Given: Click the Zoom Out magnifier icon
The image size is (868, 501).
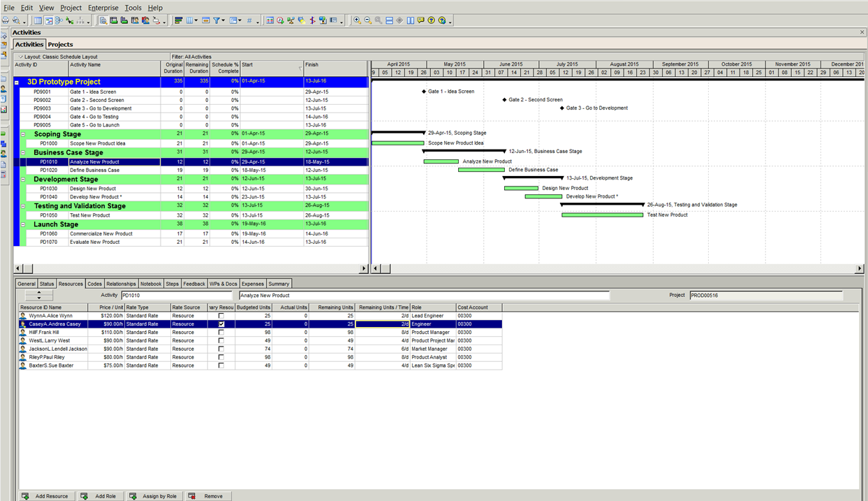Looking at the screenshot, I should pos(367,20).
